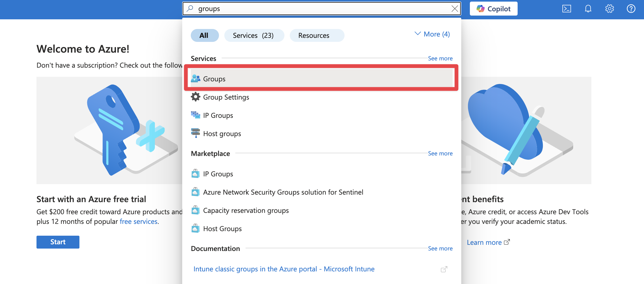The image size is (644, 284).
Task: See more results under Documentation
Action: pyautogui.click(x=440, y=248)
